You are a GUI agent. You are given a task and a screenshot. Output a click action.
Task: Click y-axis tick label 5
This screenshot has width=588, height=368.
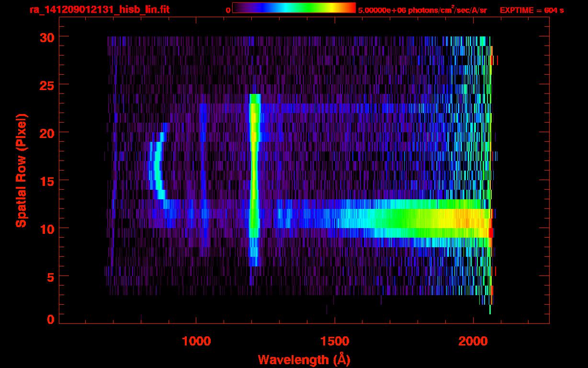(x=50, y=276)
